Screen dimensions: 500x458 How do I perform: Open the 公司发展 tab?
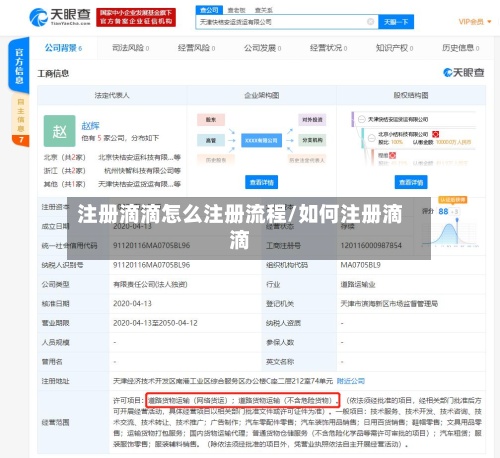pyautogui.click(x=262, y=48)
